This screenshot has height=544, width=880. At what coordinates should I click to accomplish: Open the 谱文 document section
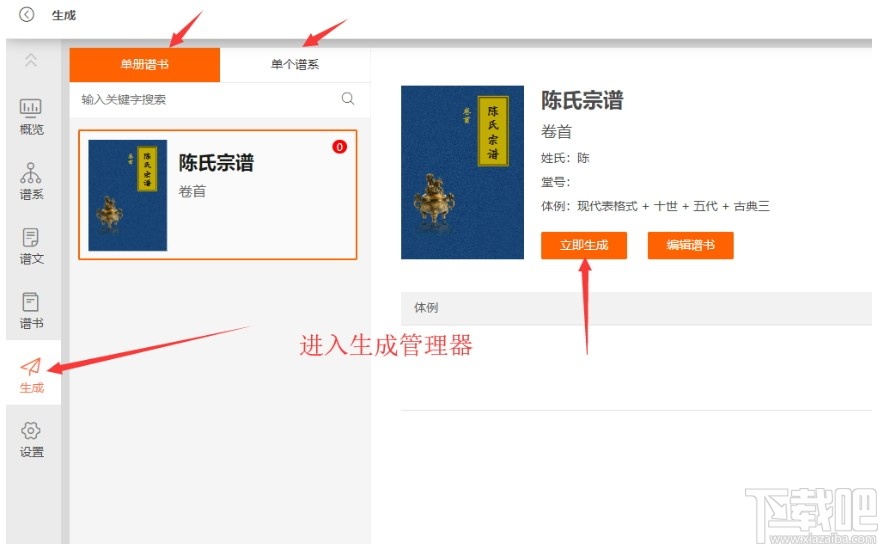tap(31, 246)
